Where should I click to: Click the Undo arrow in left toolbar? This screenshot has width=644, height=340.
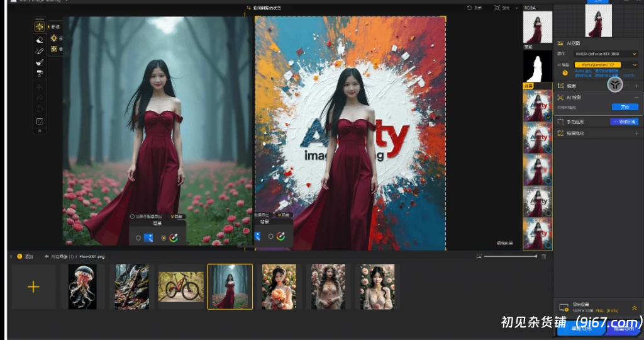40,87
